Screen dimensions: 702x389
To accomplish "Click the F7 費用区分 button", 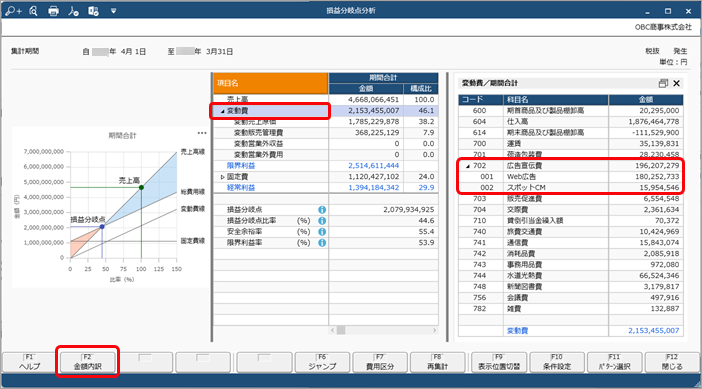I will [380, 362].
